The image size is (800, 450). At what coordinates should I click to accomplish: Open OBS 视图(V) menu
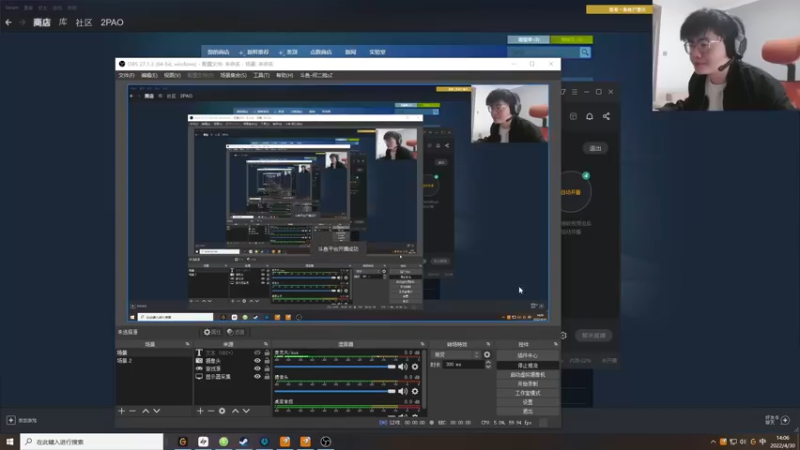click(172, 76)
